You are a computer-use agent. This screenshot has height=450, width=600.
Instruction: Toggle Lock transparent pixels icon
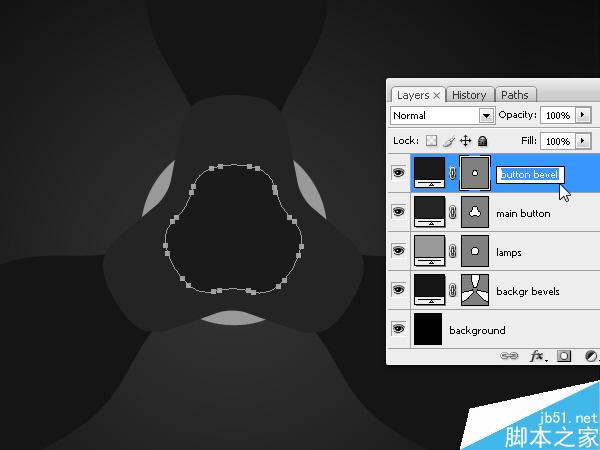point(432,141)
